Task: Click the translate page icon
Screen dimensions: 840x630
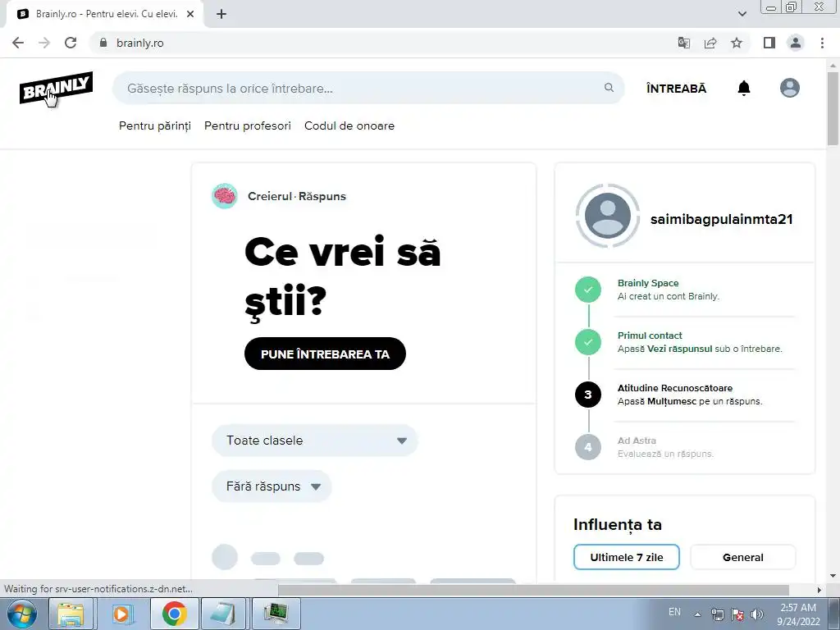Action: pos(683,43)
